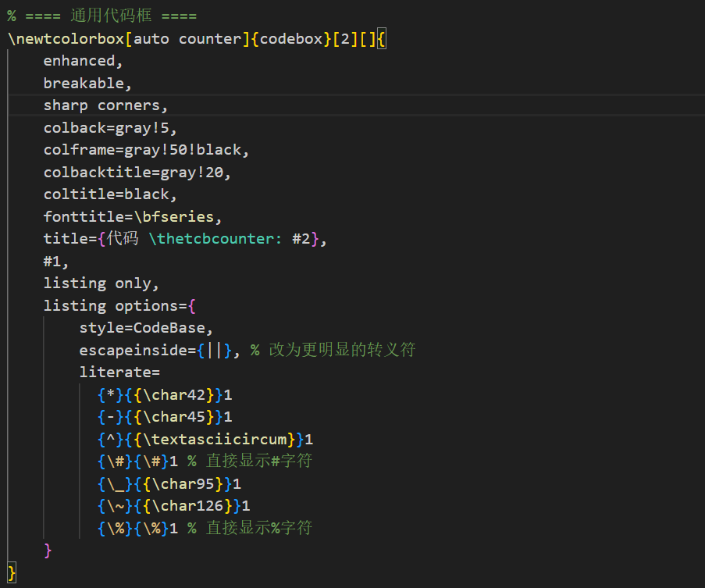This screenshot has width=705, height=588.
Task: Click on the \newtcolorbox command
Action: point(66,39)
